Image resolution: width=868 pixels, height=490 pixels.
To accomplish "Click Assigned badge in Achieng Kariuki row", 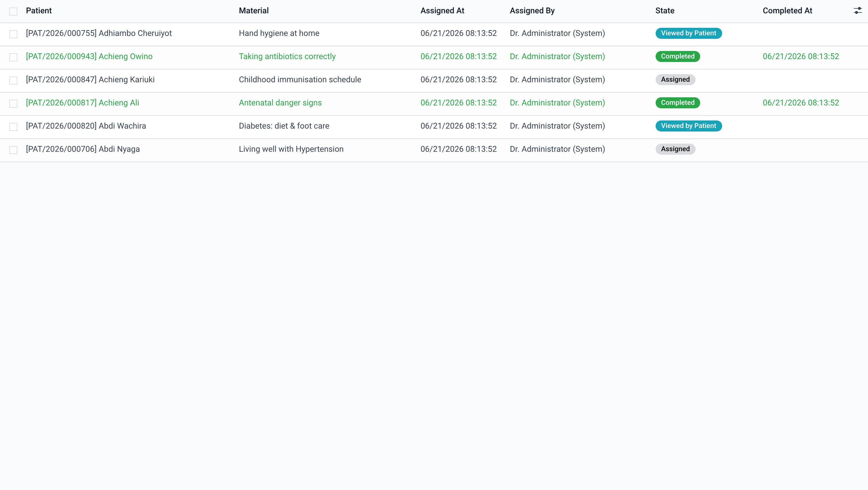I will (675, 80).
